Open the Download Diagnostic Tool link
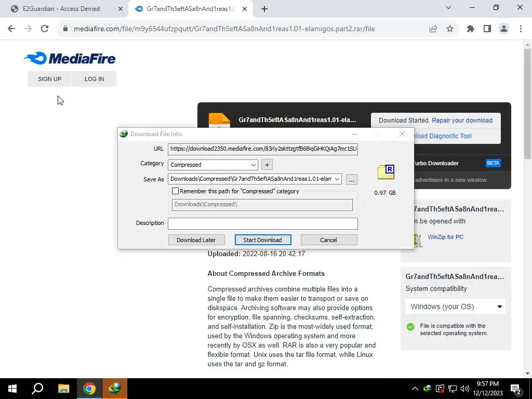The image size is (532, 399). click(x=443, y=136)
